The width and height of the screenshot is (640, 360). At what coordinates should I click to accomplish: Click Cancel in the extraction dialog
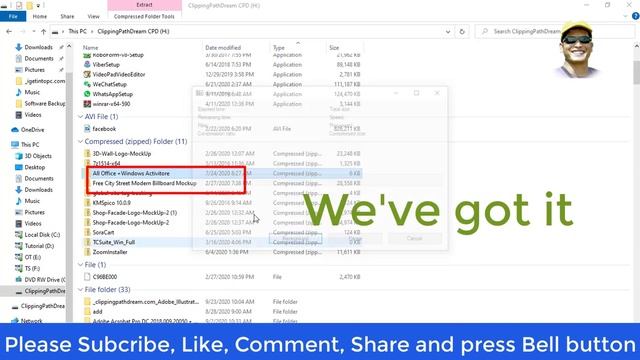(415, 238)
